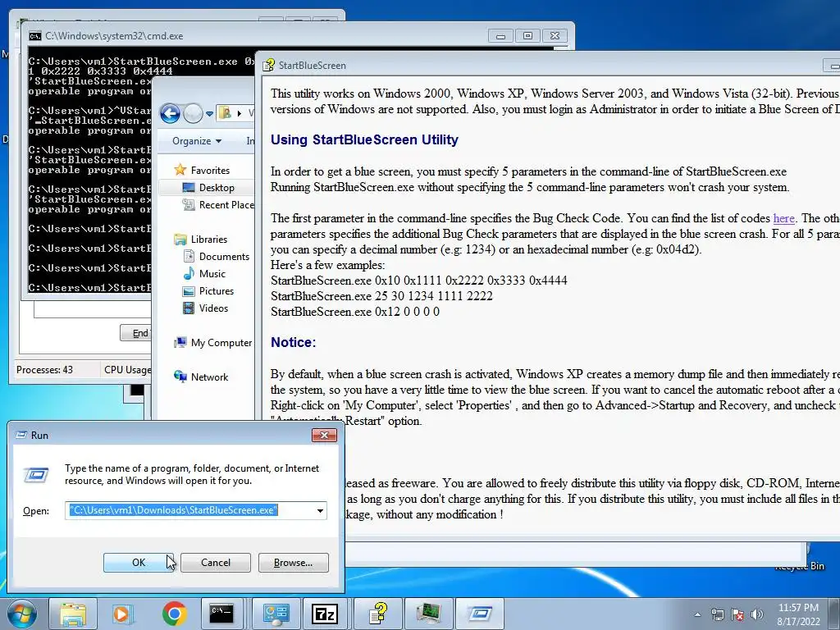
Task: Select My Computer in navigation pane
Action: (x=221, y=342)
